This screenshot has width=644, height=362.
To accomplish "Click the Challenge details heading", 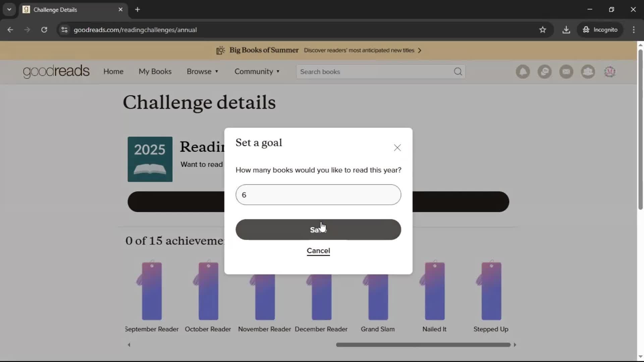I will [x=199, y=103].
